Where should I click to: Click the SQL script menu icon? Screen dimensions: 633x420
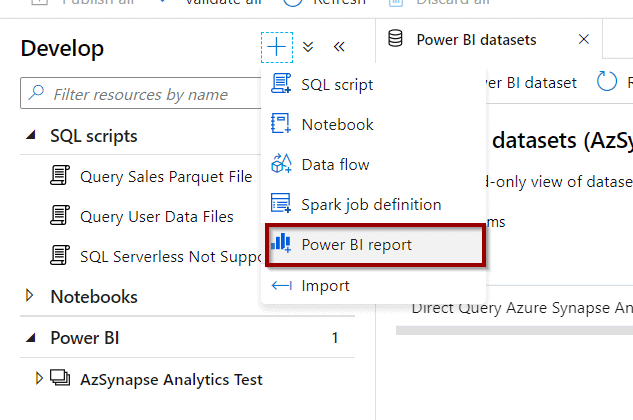click(x=281, y=83)
